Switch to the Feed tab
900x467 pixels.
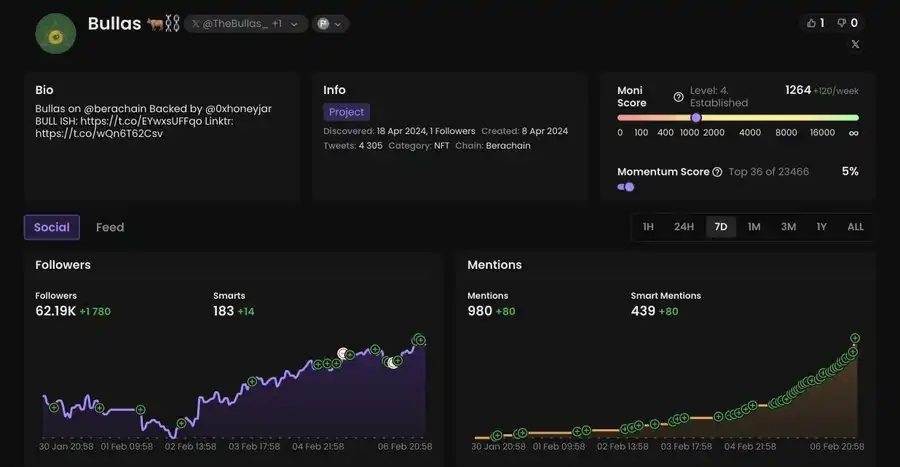click(110, 227)
